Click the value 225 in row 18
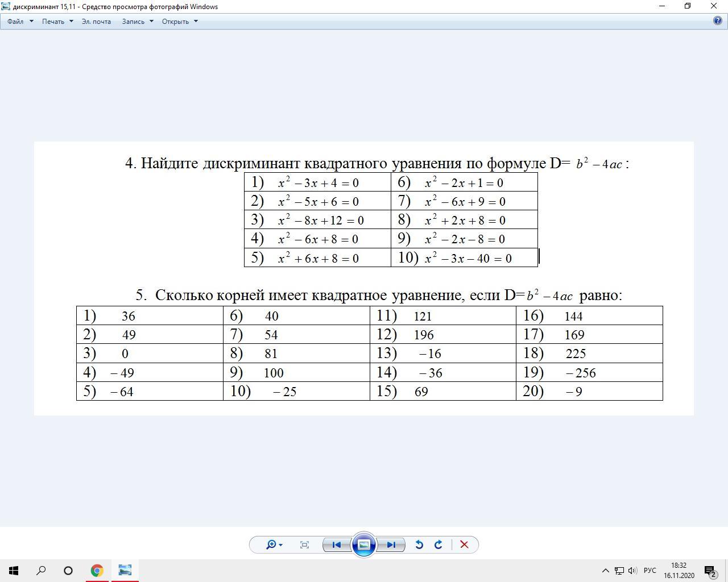The width and height of the screenshot is (728, 582). 576,354
